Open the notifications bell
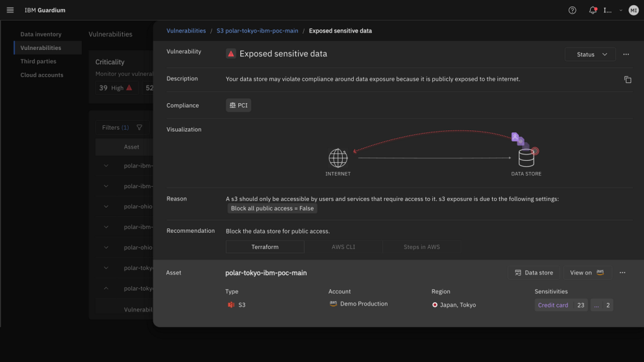The height and width of the screenshot is (362, 644). 593,10
